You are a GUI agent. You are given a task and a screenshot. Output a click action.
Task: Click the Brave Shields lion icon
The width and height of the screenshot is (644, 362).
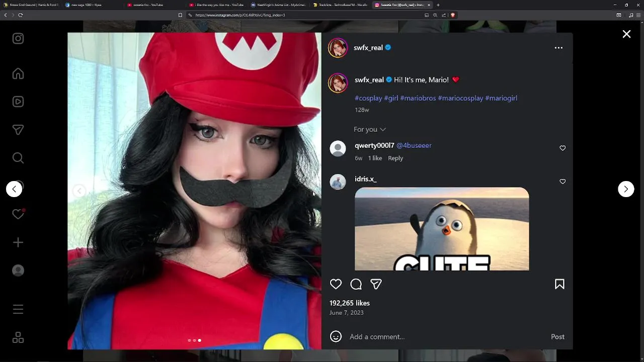coord(453,15)
